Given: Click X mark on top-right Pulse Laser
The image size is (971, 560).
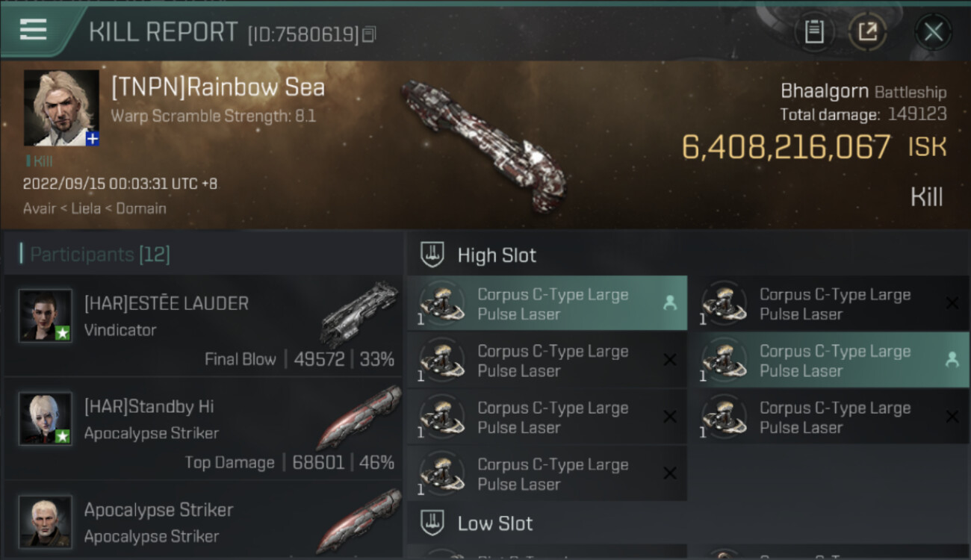Looking at the screenshot, I should [x=952, y=303].
